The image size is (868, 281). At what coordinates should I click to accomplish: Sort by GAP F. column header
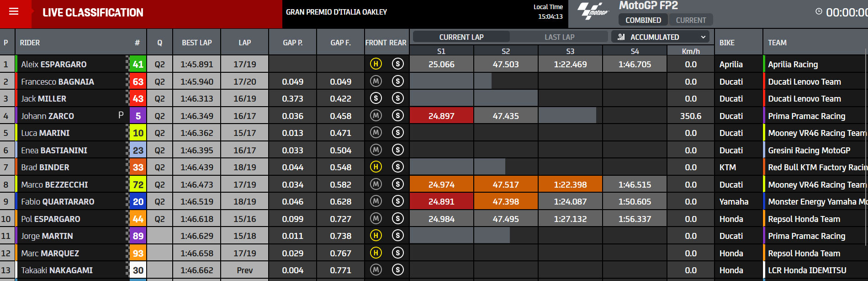341,43
